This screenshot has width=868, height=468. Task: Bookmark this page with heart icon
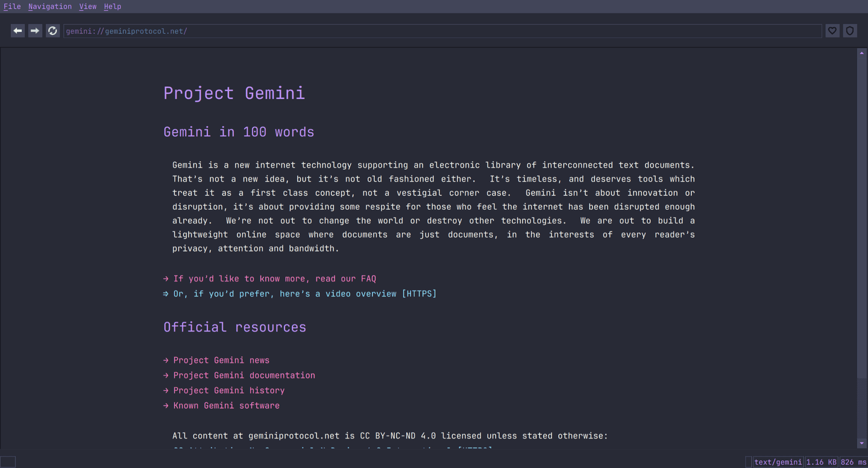(832, 31)
